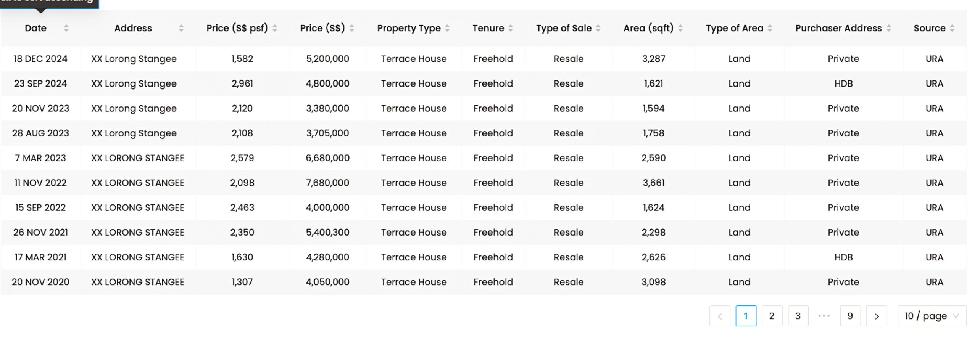Sort the Source column arrows
The image size is (980, 342).
point(952,28)
